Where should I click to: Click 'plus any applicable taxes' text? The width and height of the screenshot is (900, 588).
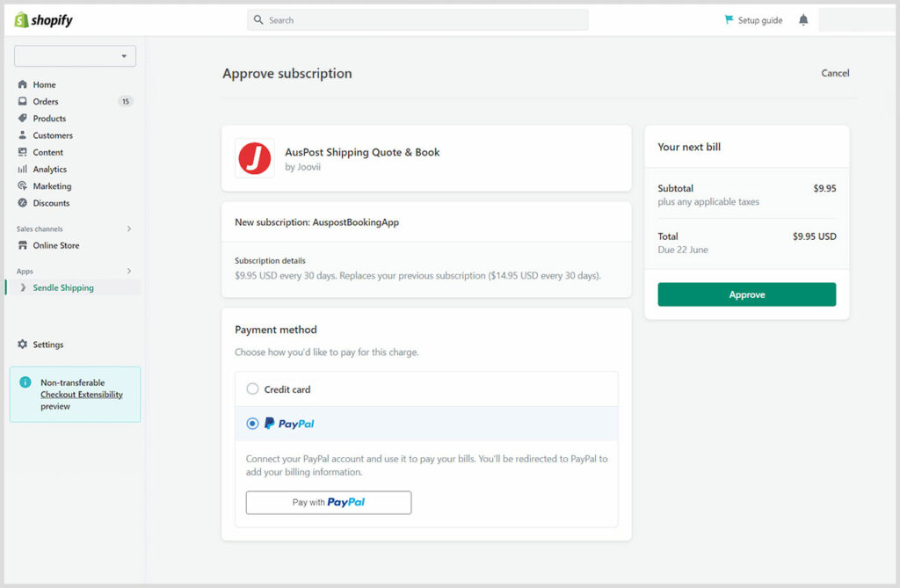tap(708, 201)
